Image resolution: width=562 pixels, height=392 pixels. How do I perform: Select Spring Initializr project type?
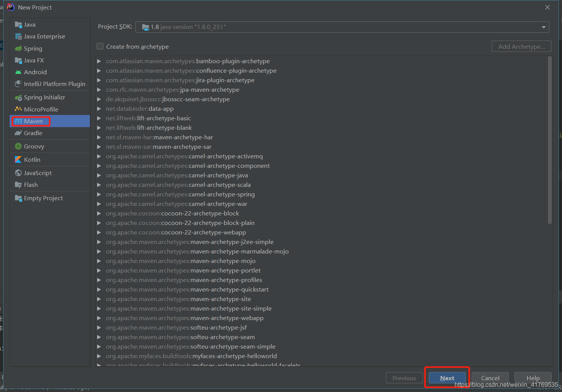pos(50,97)
